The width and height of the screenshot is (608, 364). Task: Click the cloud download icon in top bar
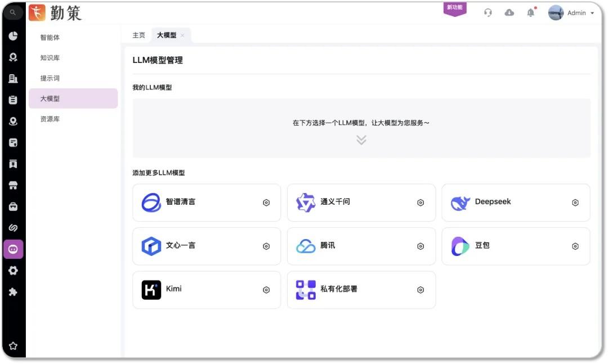pyautogui.click(x=509, y=12)
